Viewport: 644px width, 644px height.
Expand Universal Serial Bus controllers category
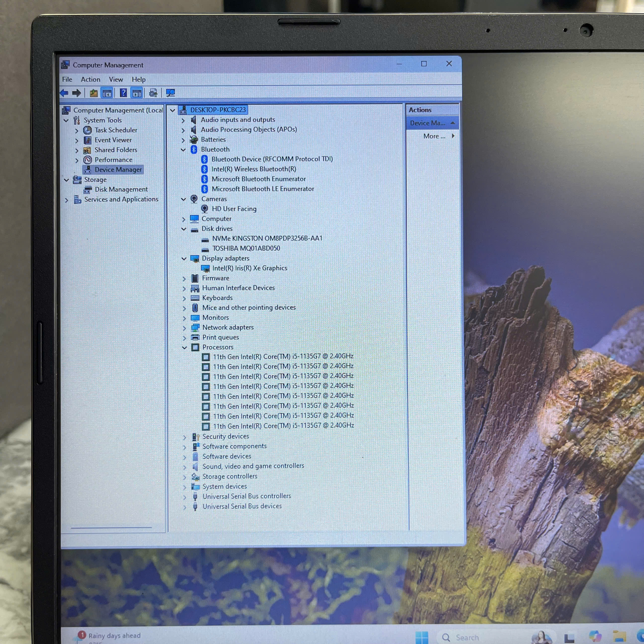pos(185,497)
